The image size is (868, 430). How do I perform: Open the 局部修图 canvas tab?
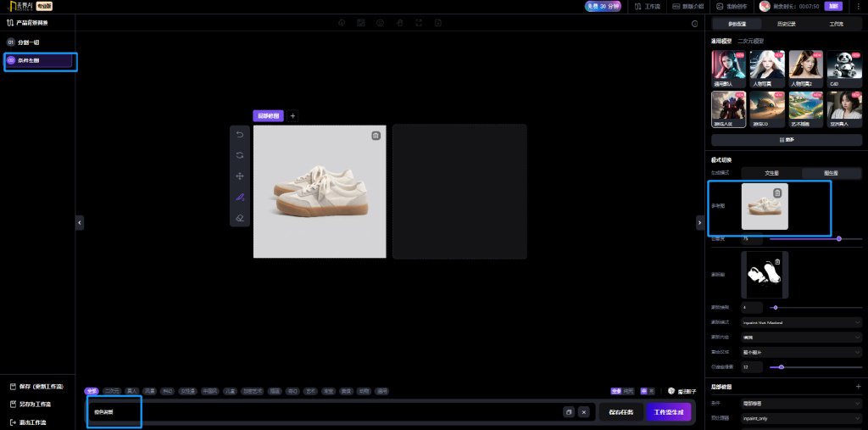coord(269,116)
